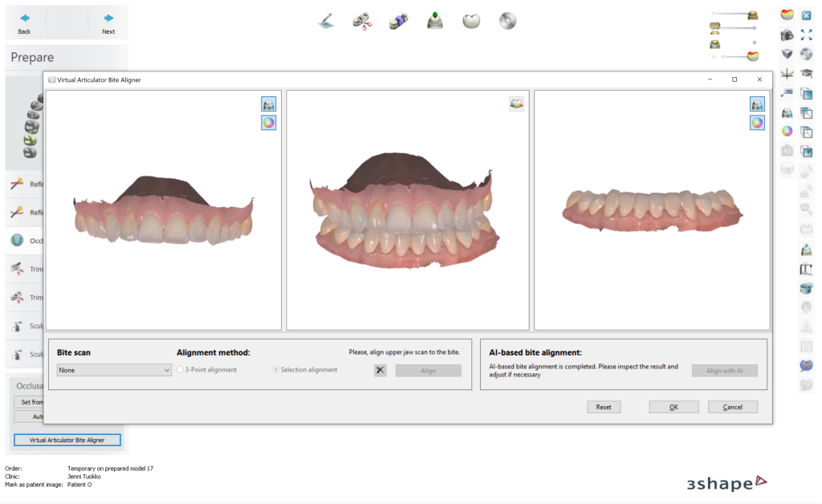Switch to the Prepare tab

(x=32, y=57)
